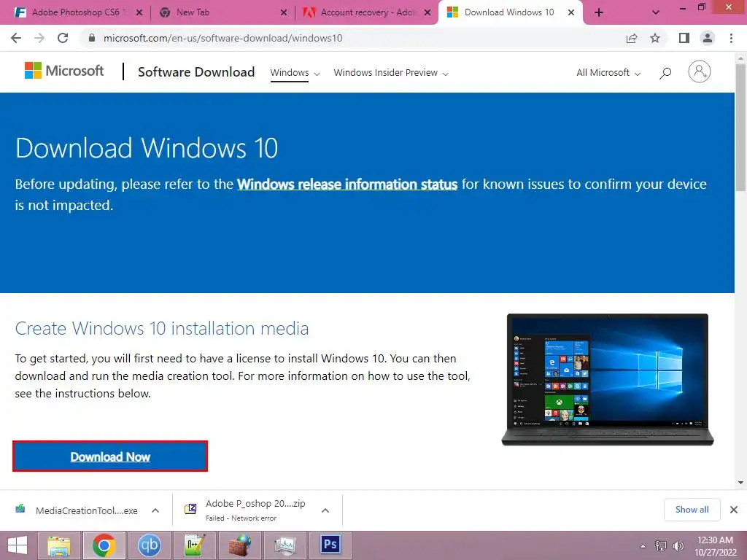Sign in with the Microsoft account icon
This screenshot has width=747, height=560.
[700, 72]
